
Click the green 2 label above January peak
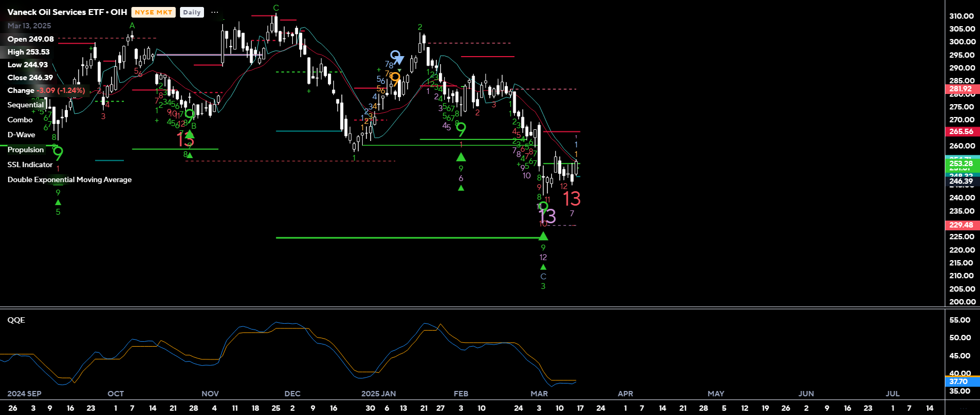coord(420,27)
